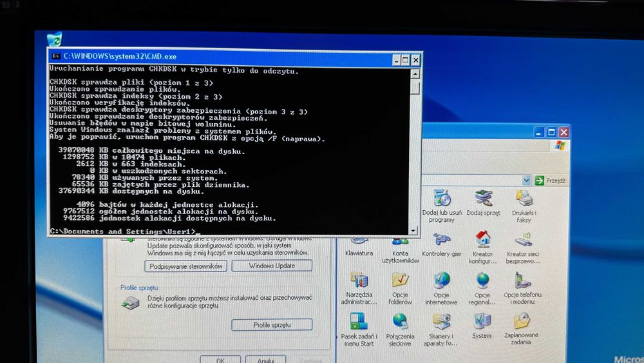Click the CMD.exe title bar text
The width and height of the screenshot is (644, 363).
tap(120, 56)
